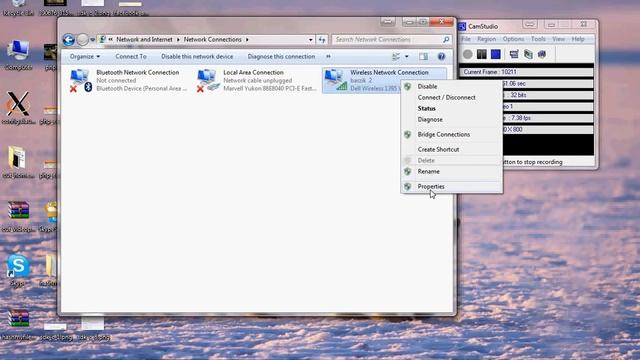The width and height of the screenshot is (640, 360).
Task: Open CamStudio Region menu
Action: 487,39
